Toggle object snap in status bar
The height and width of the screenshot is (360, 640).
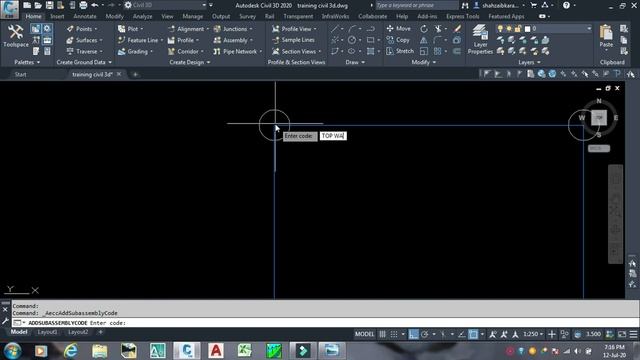coord(473,334)
